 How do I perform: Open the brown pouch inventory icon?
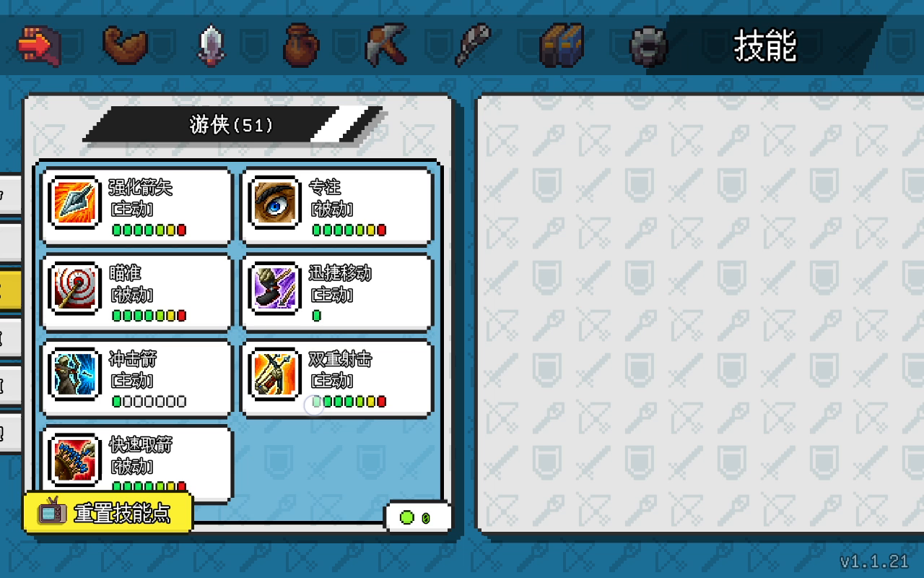pyautogui.click(x=302, y=46)
